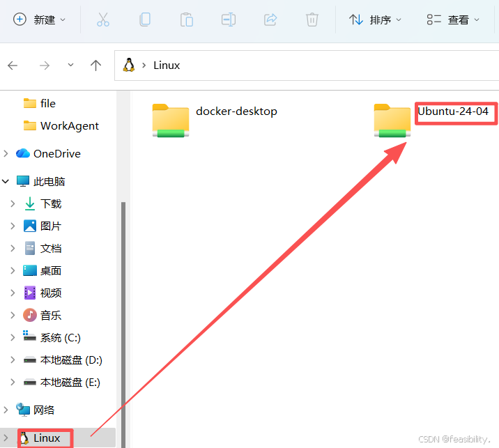
Task: Open 视频 videos in sidebar
Action: click(43, 293)
